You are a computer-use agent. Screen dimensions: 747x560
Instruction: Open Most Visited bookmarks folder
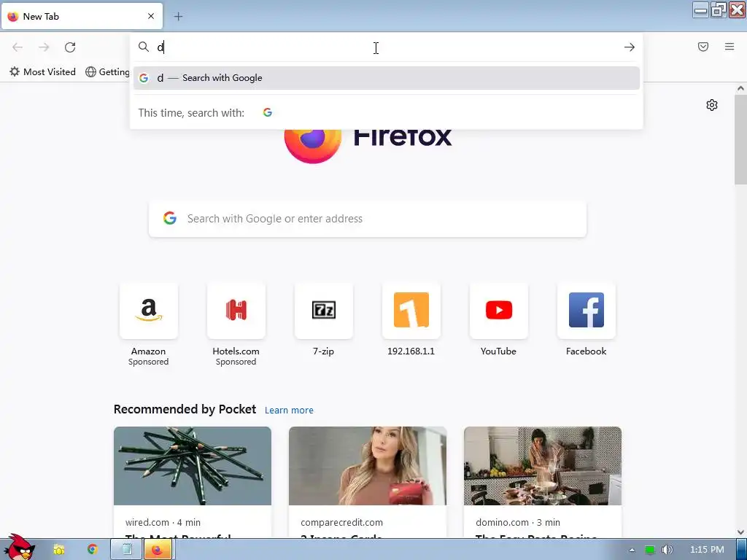[x=43, y=72]
